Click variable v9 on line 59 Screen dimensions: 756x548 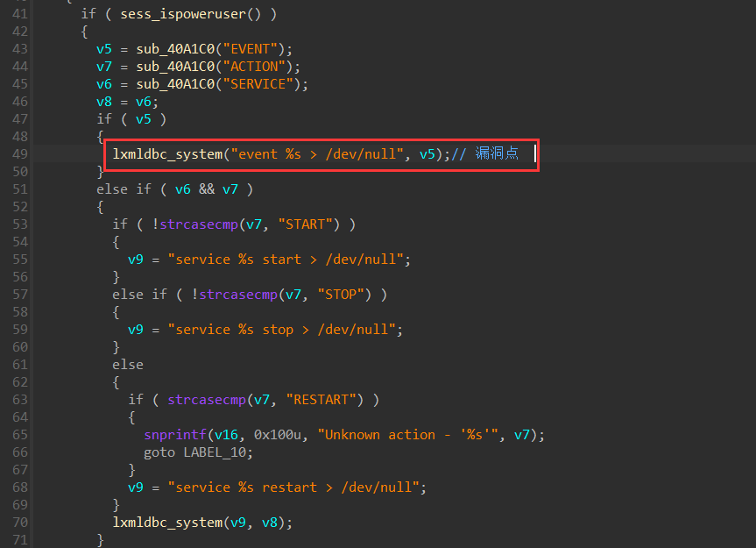tap(136, 330)
